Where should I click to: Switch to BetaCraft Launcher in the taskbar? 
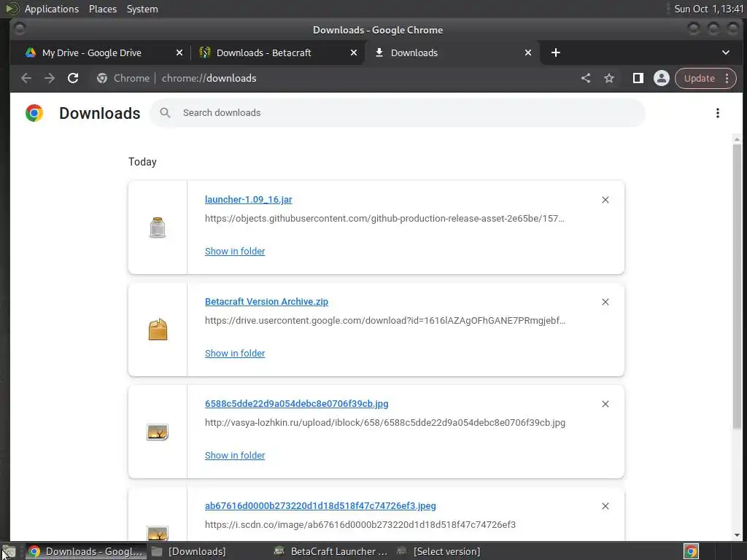pos(331,551)
